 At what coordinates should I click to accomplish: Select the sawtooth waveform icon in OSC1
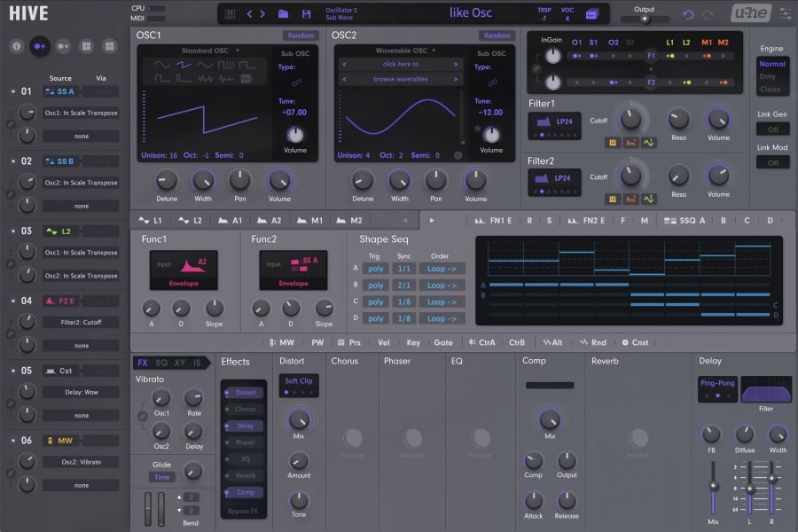coord(185,65)
